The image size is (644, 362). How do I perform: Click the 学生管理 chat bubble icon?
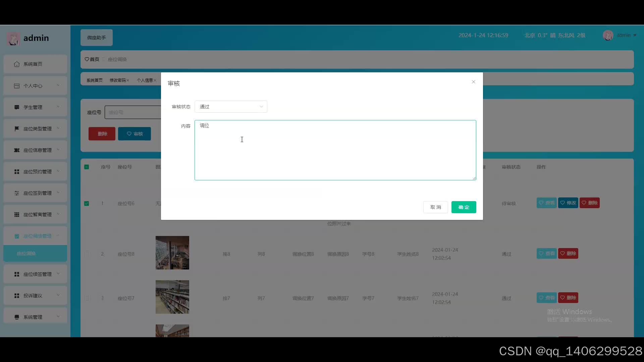coord(17,107)
